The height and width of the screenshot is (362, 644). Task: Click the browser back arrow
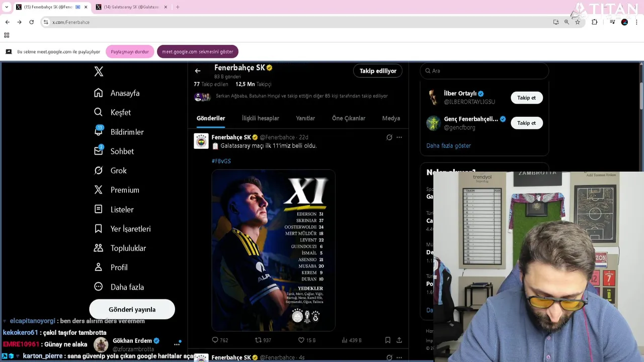tap(7, 22)
